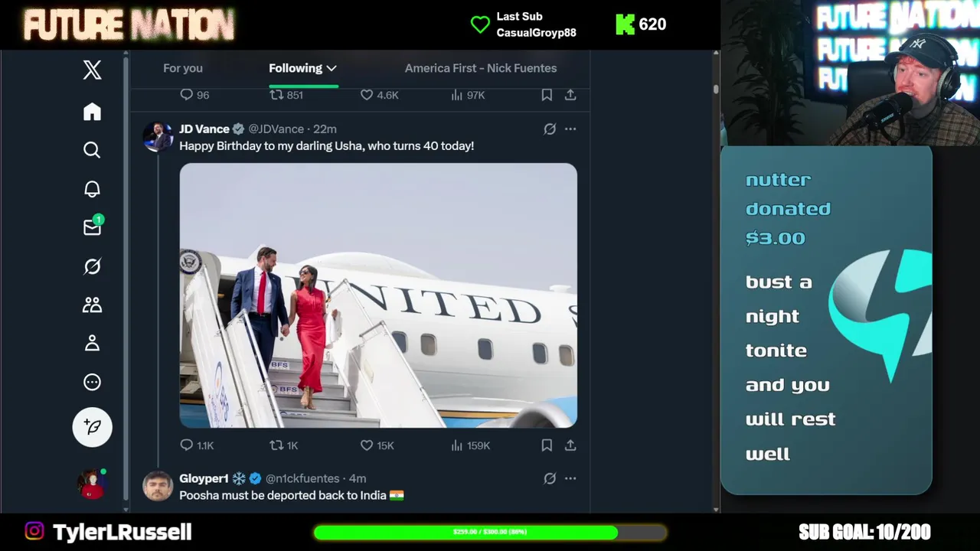Image resolution: width=980 pixels, height=551 pixels.
Task: Open Grok icon in sidebar
Action: coord(92,266)
